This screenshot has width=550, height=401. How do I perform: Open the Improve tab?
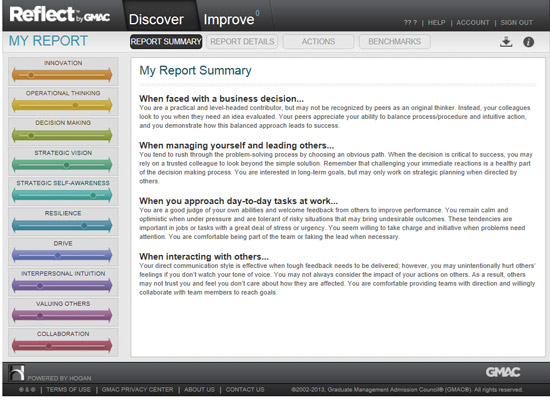(229, 19)
